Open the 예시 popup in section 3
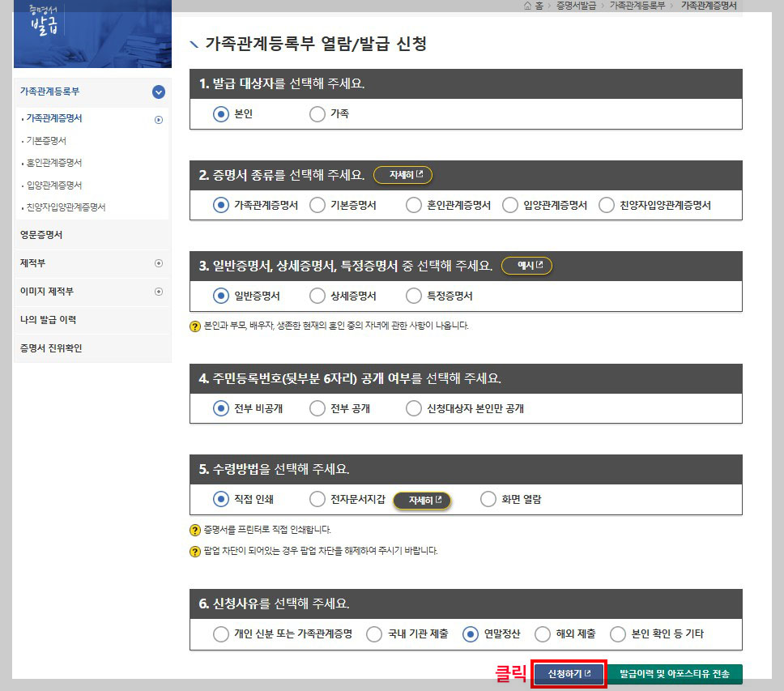784x691 pixels. pos(526,265)
